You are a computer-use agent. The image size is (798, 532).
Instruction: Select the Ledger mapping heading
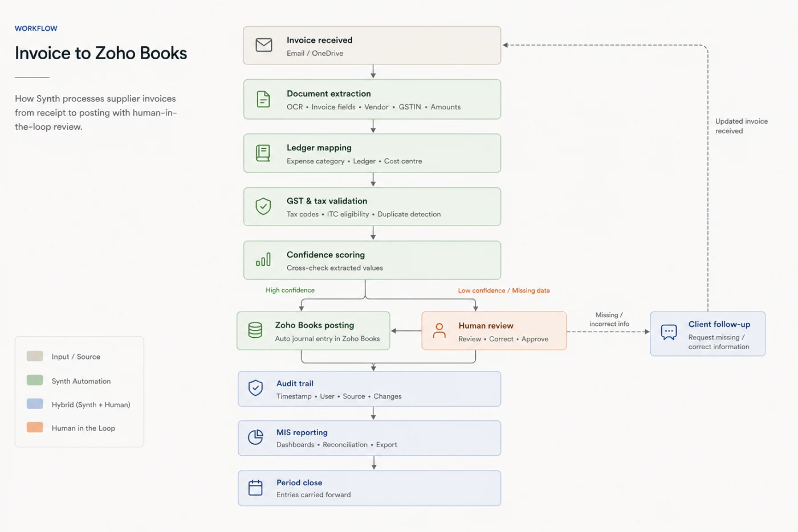[319, 148]
